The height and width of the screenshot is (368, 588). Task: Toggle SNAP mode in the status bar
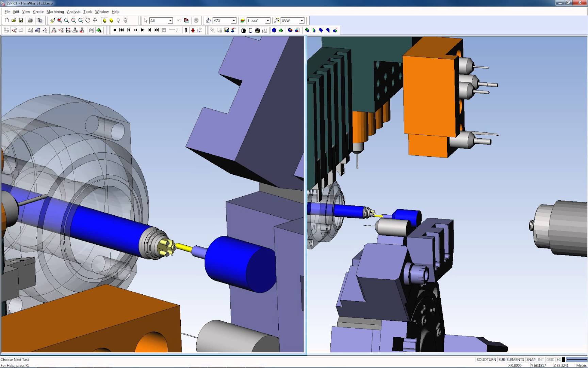[530, 359]
